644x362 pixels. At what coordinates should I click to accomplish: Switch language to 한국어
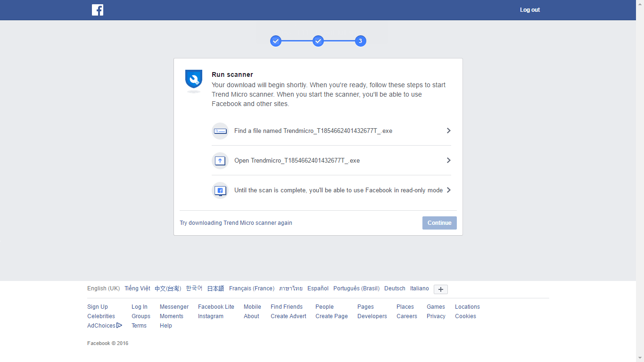194,288
